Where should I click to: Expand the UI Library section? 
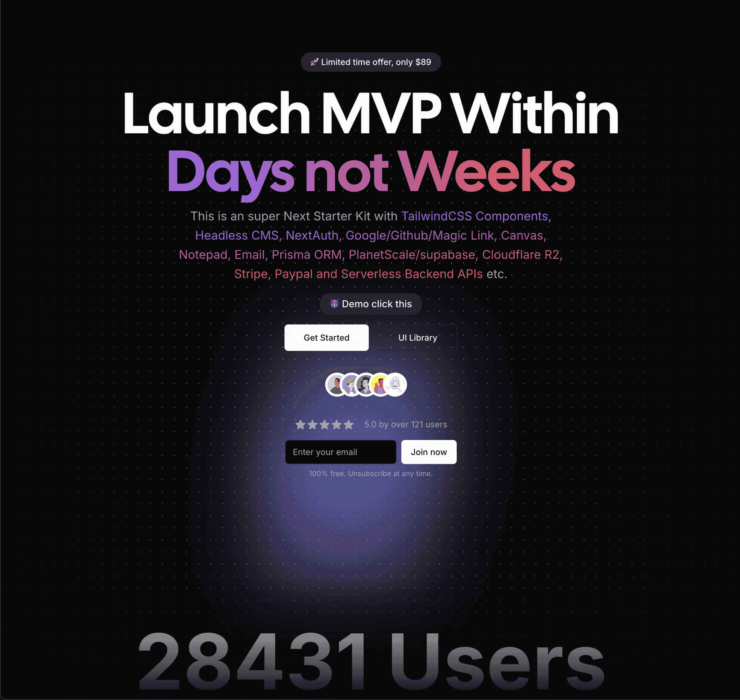[x=417, y=337]
